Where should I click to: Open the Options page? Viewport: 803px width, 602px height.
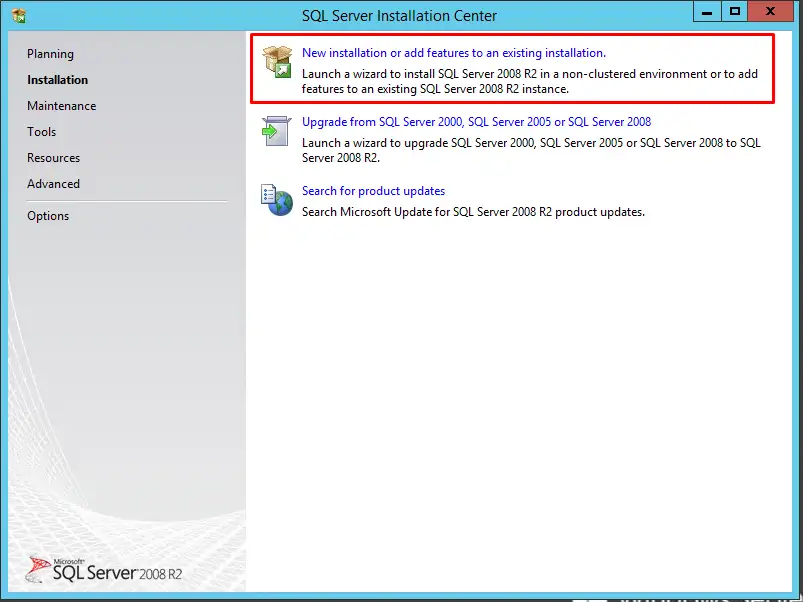point(48,216)
